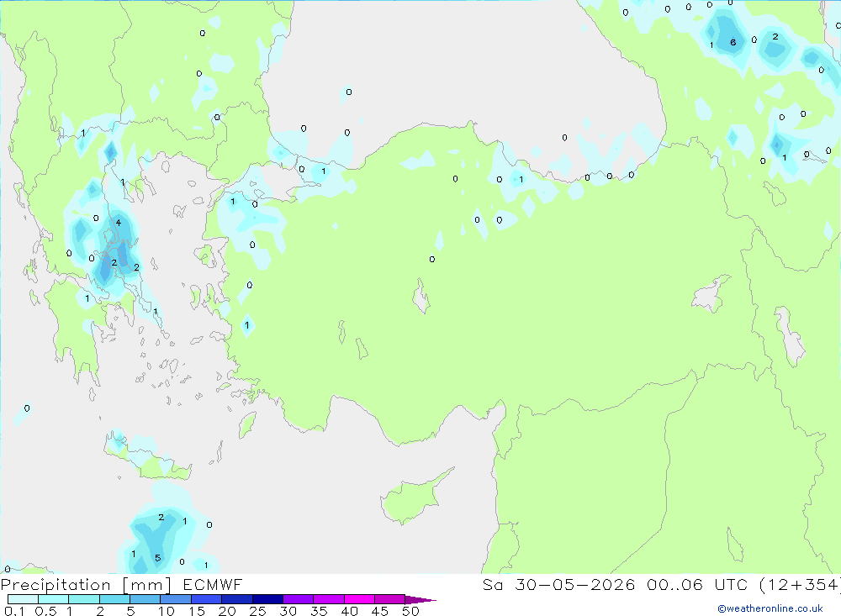Click the ECMWF model name
This screenshot has width=841, height=616.
[213, 584]
